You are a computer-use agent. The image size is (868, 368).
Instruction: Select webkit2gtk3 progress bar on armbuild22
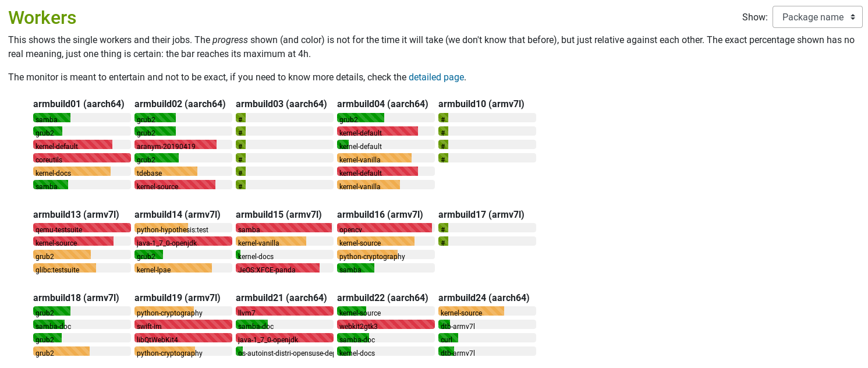(x=386, y=324)
